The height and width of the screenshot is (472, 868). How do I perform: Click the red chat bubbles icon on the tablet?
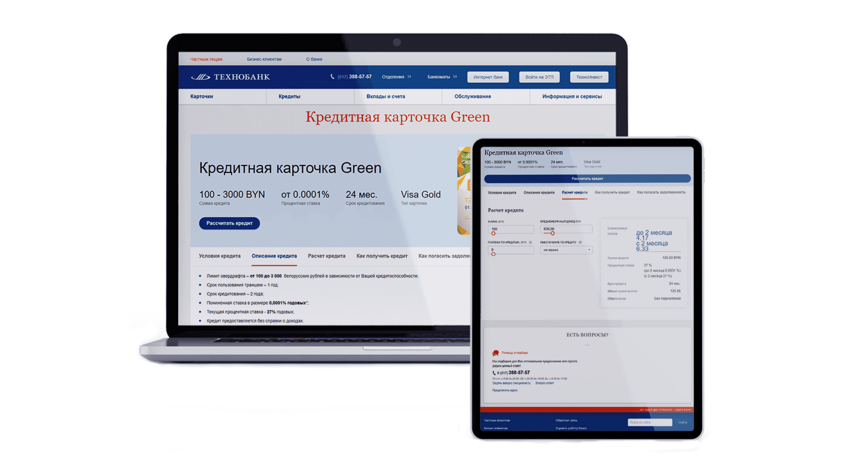tap(495, 353)
